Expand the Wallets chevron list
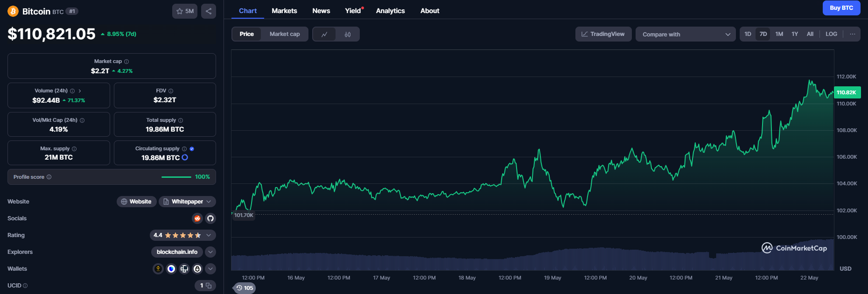Screen dimensions: 868x294 point(210,269)
